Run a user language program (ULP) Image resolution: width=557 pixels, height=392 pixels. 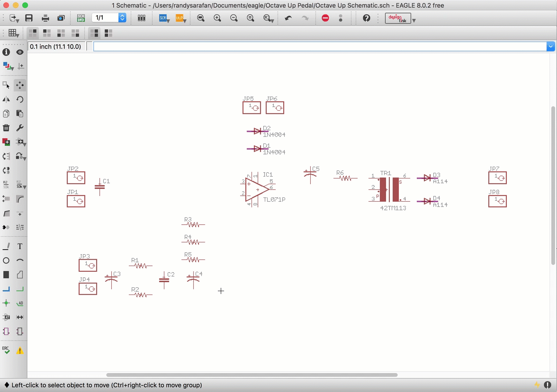pos(180,18)
